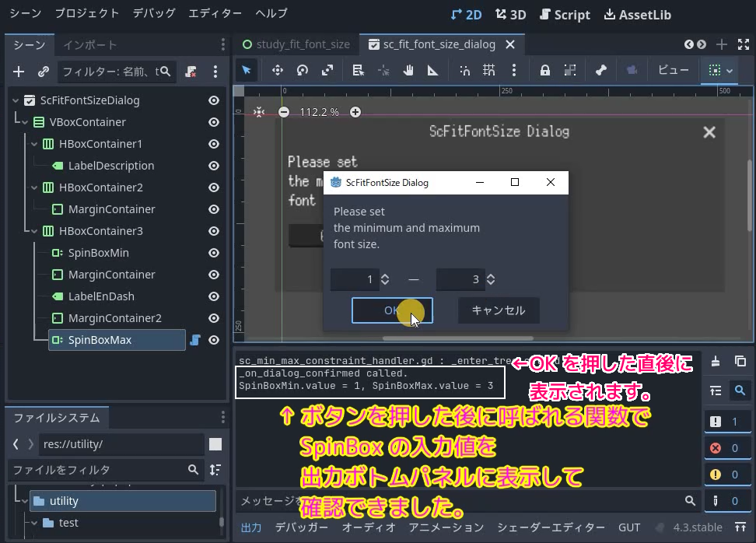
Task: Copy the output panel selection
Action: [740, 361]
